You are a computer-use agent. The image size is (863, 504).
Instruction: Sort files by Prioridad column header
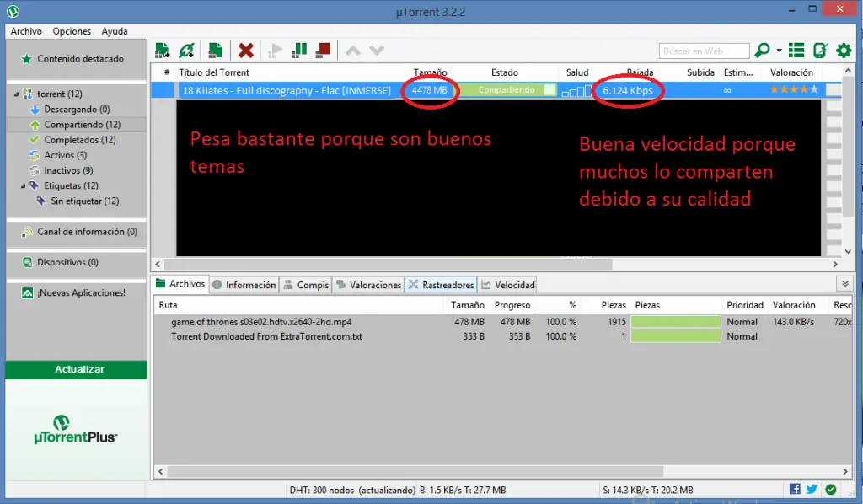pyautogui.click(x=745, y=305)
